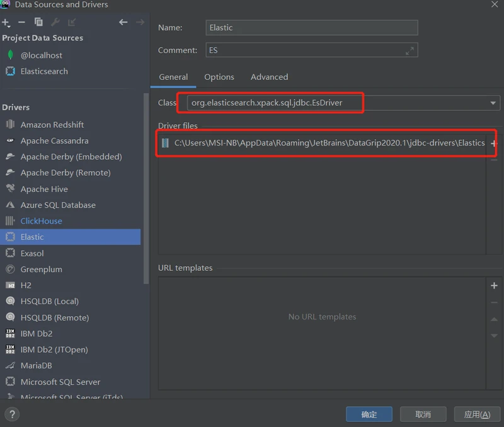Go back with the left arrow icon

click(123, 22)
